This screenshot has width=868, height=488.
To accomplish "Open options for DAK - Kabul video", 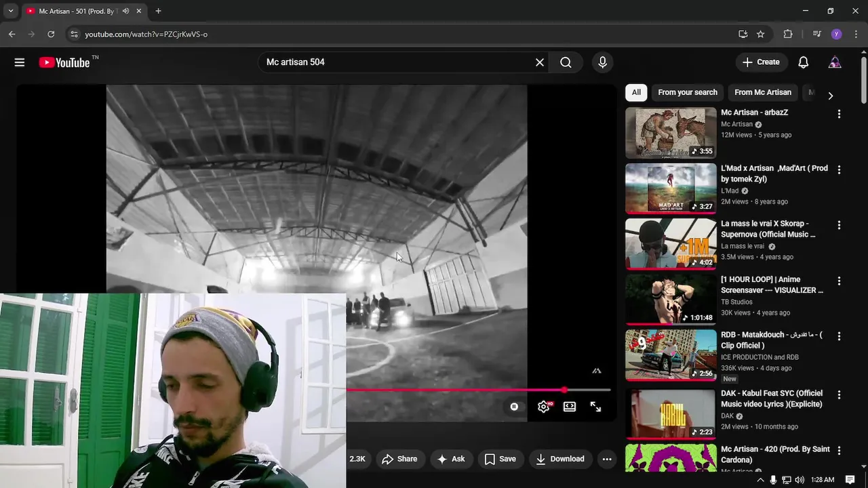I will pyautogui.click(x=839, y=394).
